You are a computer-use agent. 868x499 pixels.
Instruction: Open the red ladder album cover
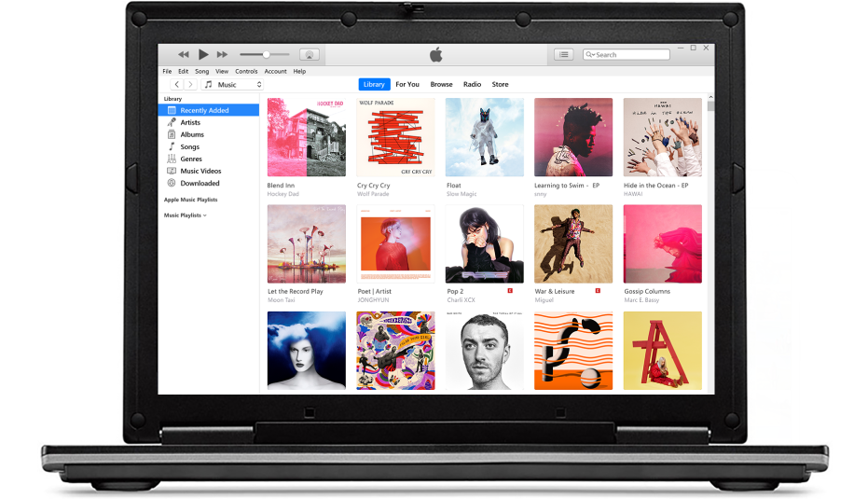[663, 351]
